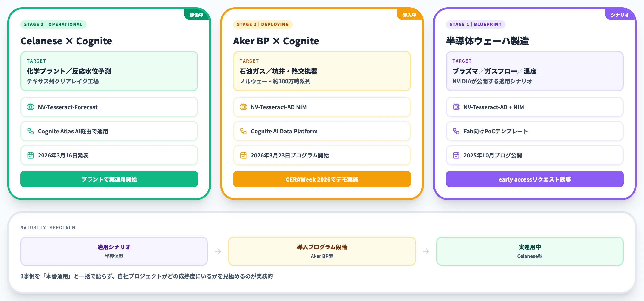Click calendar icon beside 2026年3月23日プログラム開始
644x301 pixels.
point(243,155)
